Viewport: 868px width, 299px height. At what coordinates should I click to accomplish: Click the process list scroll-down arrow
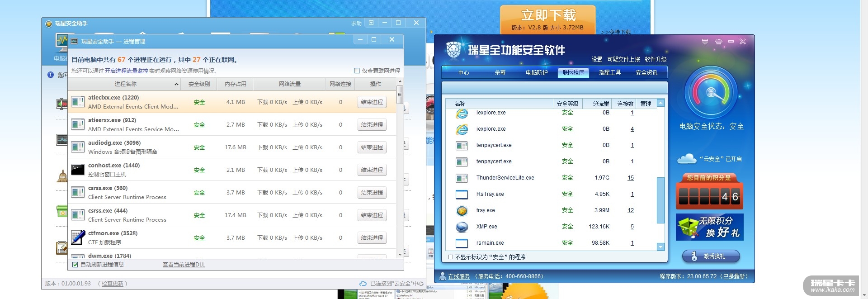point(400,255)
